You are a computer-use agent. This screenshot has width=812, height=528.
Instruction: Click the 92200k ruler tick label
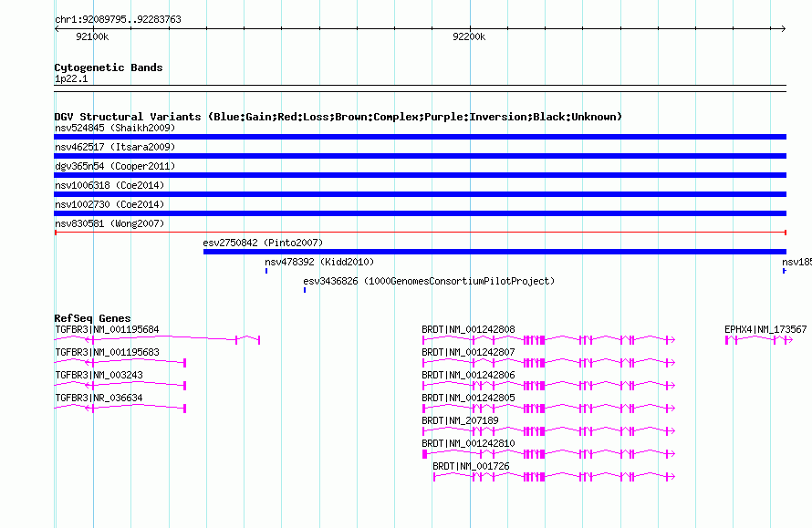[469, 36]
